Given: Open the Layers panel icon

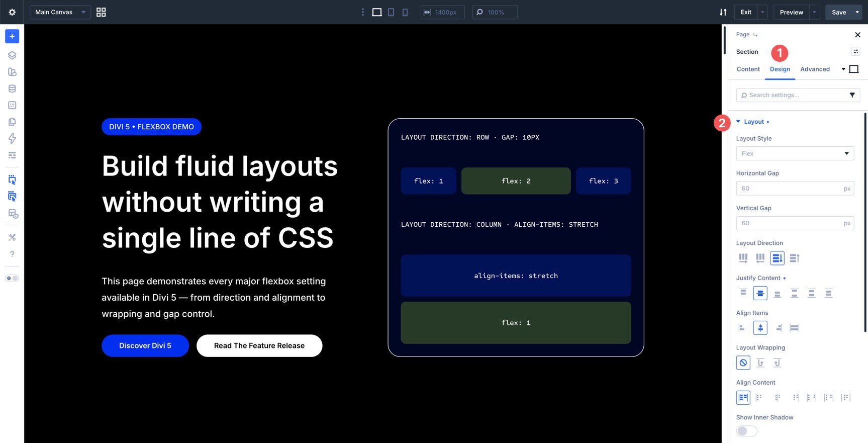Looking at the screenshot, I should pyautogui.click(x=12, y=55).
